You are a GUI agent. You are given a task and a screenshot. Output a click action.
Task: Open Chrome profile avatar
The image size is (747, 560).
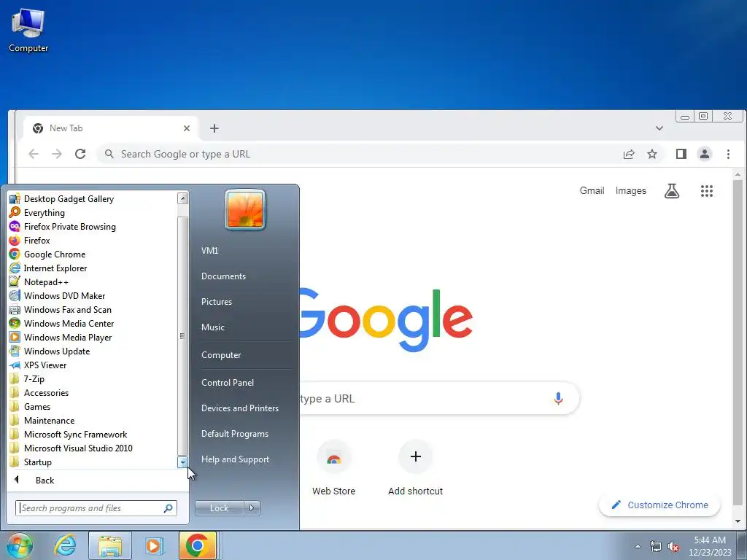(705, 154)
